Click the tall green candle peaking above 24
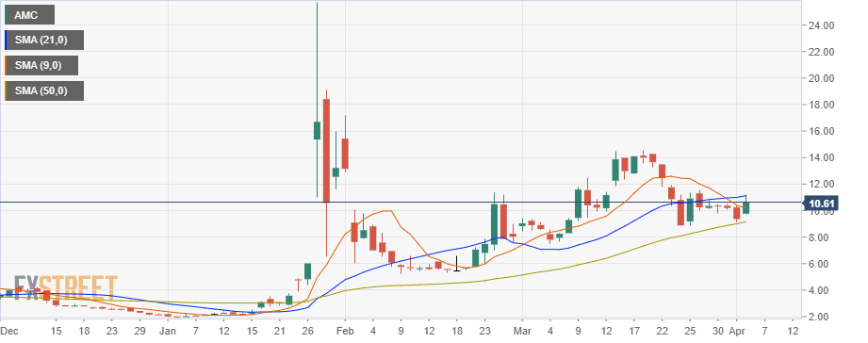868x343 pixels. [x=318, y=100]
